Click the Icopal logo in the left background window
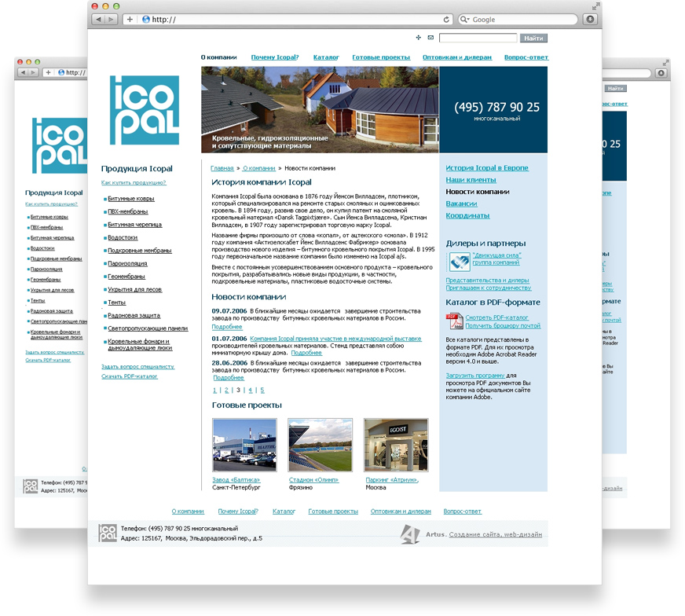685x616 pixels. coord(60,145)
